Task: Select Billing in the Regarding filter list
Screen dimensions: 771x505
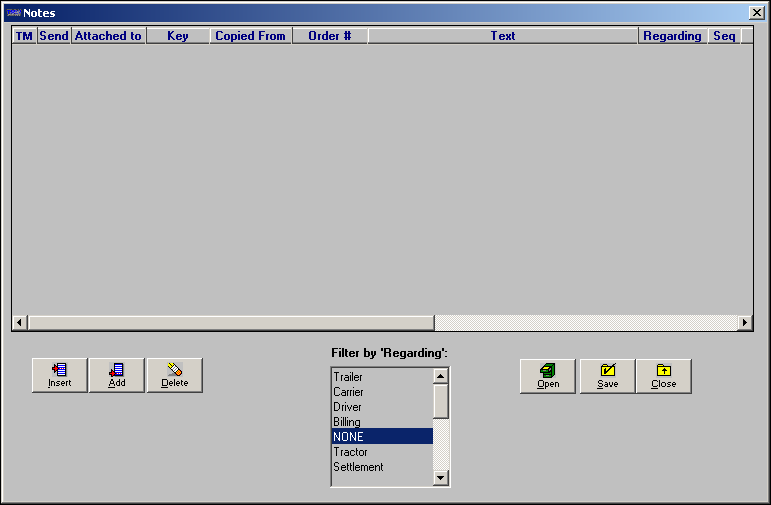Action: [x=382, y=421]
